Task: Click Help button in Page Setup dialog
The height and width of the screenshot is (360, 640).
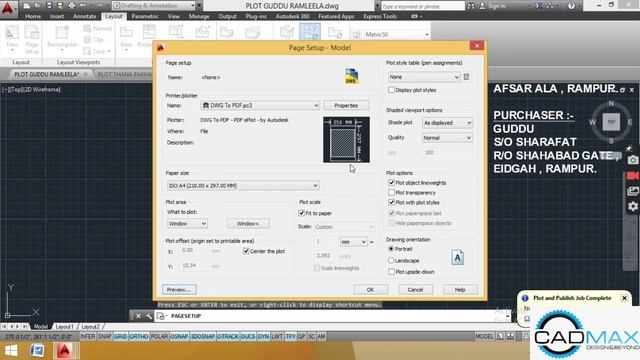Action: click(x=460, y=289)
